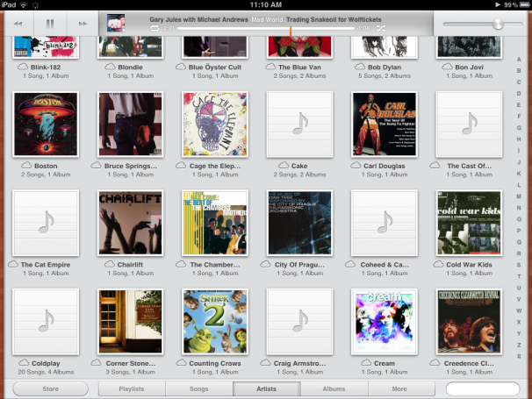Tap the iCloud icon beside Blondie
Viewport: 532px width, 399px height.
click(x=110, y=67)
